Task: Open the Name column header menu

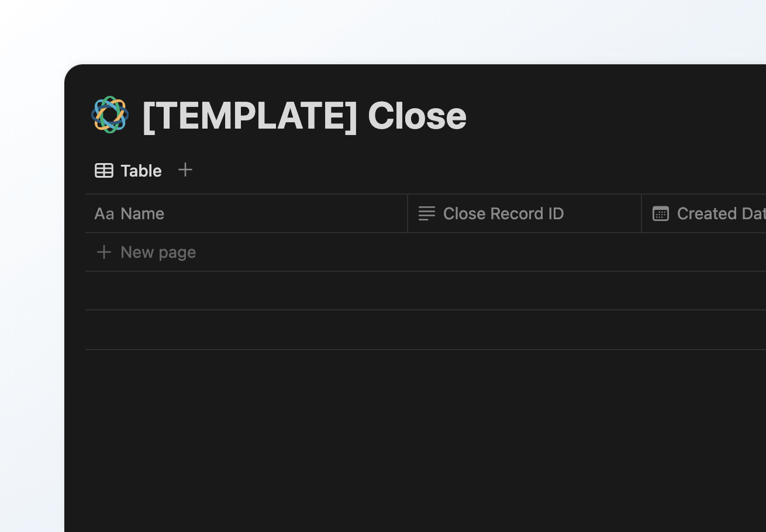Action: click(x=246, y=213)
